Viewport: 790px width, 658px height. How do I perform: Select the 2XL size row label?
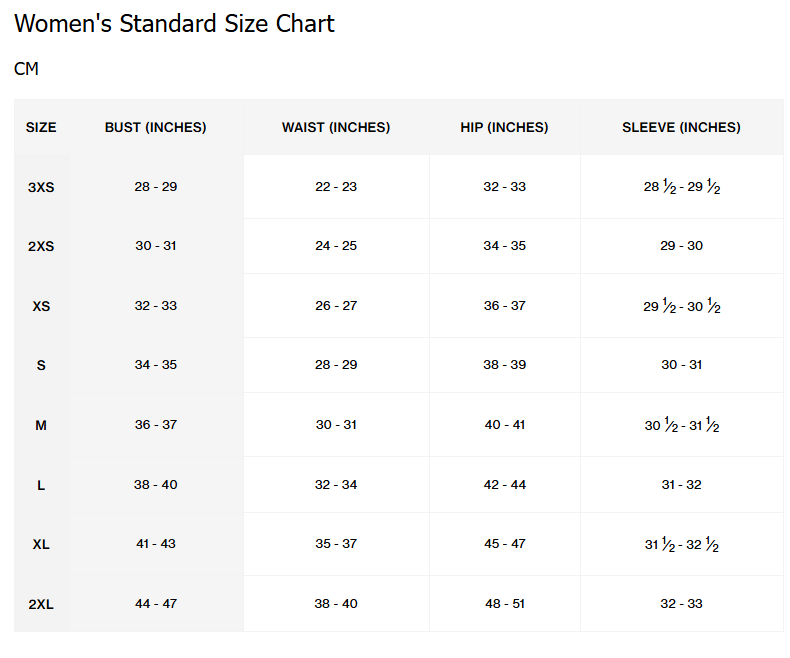point(41,604)
